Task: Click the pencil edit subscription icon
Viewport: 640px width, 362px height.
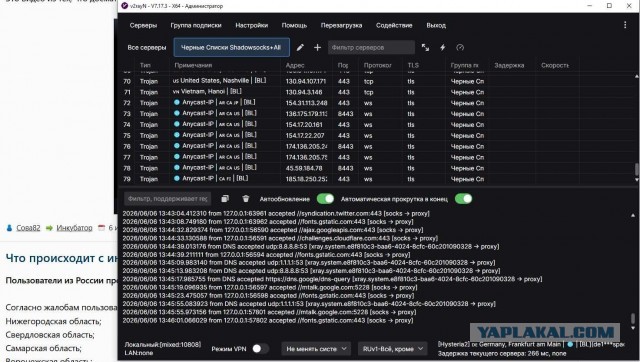Action: pos(300,47)
